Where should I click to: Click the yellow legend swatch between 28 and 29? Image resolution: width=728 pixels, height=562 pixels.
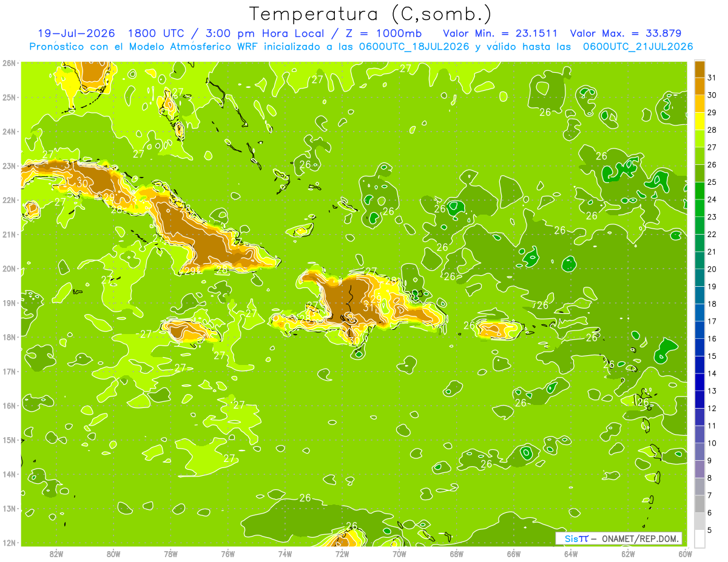[699, 121]
